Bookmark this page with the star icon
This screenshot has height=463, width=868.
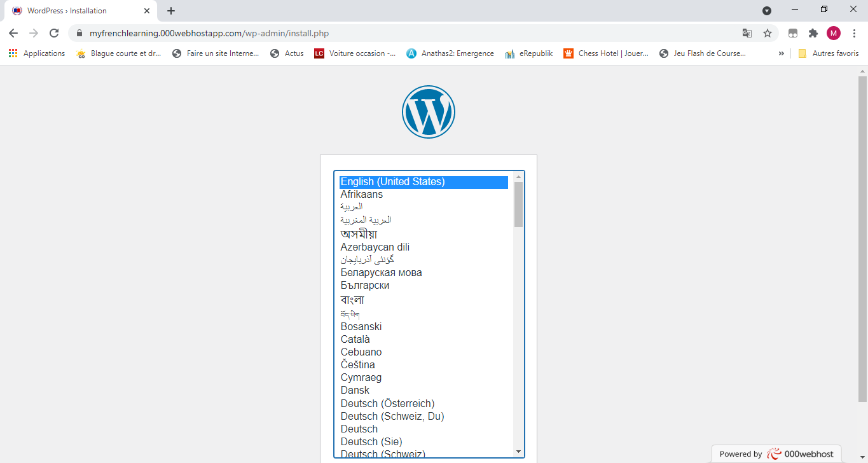[768, 33]
